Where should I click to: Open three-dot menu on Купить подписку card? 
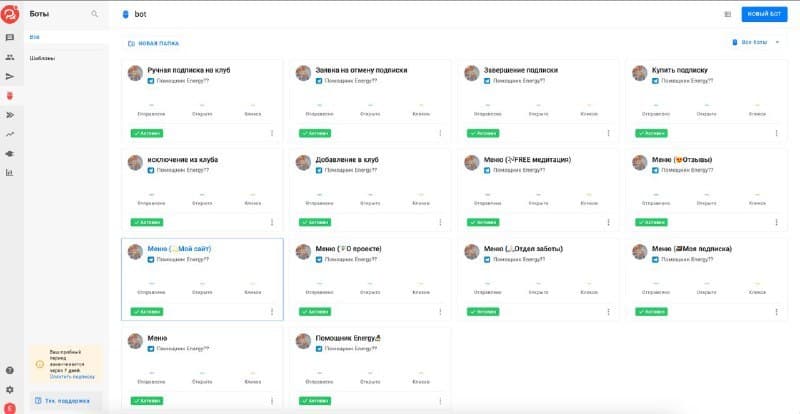pos(777,133)
